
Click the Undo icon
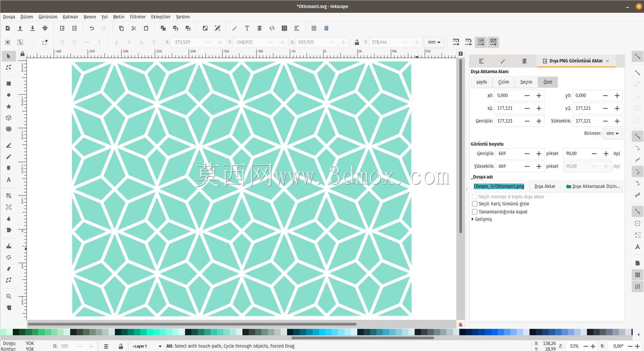click(x=92, y=28)
